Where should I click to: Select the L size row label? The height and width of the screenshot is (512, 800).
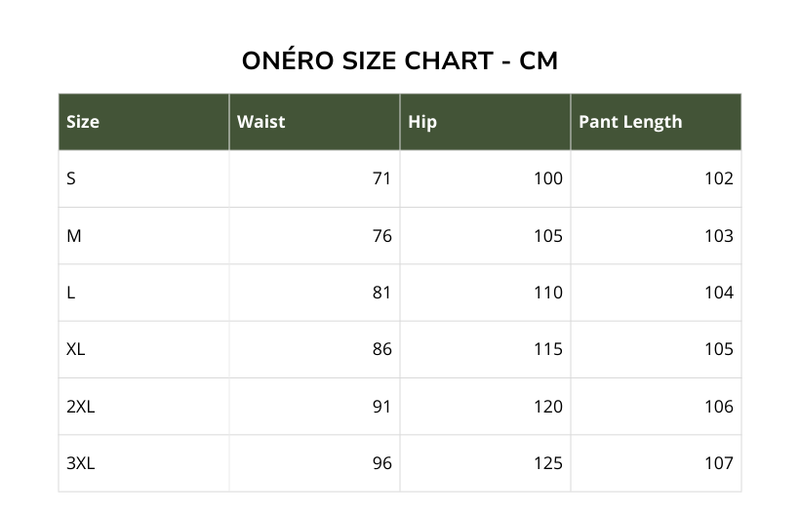click(x=71, y=293)
